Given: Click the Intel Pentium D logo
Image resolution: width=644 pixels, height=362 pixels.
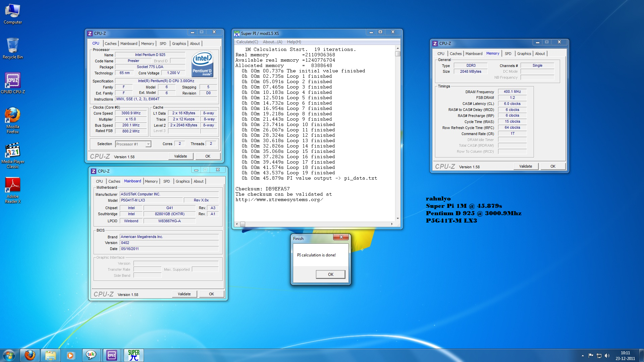Looking at the screenshot, I should 203,64.
